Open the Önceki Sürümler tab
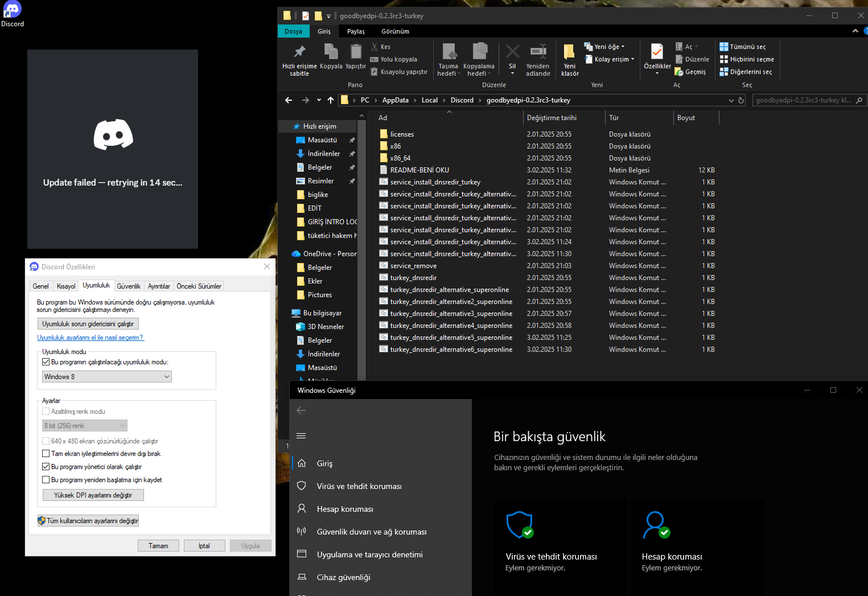This screenshot has width=868, height=596. point(199,286)
